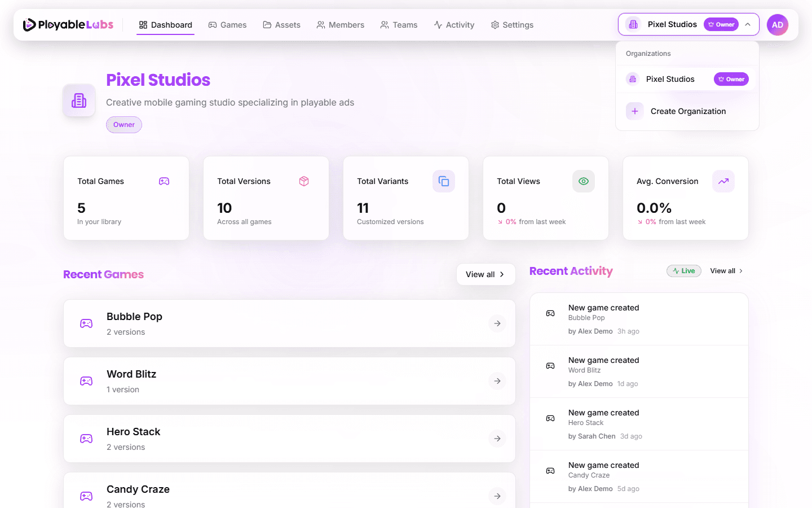Click the Total Views eye icon
The image size is (812, 508).
coord(584,181)
